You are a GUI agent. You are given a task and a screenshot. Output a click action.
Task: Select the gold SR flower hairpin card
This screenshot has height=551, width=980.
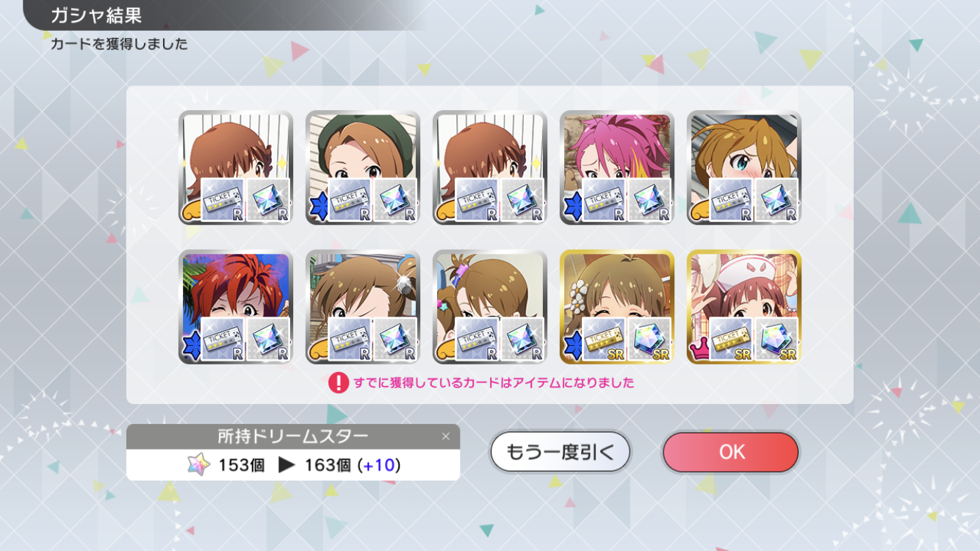tap(617, 307)
